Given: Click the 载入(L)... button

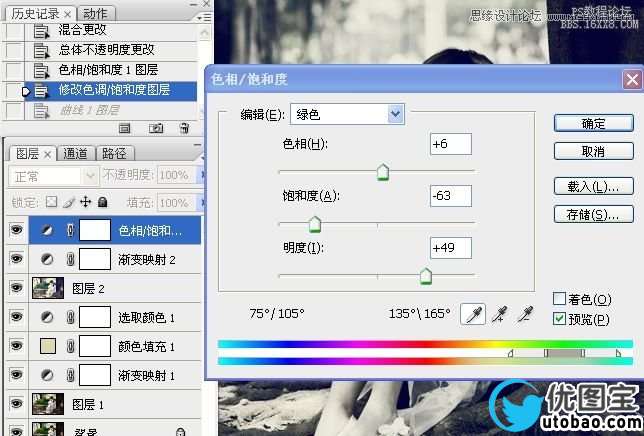Looking at the screenshot, I should (x=593, y=186).
